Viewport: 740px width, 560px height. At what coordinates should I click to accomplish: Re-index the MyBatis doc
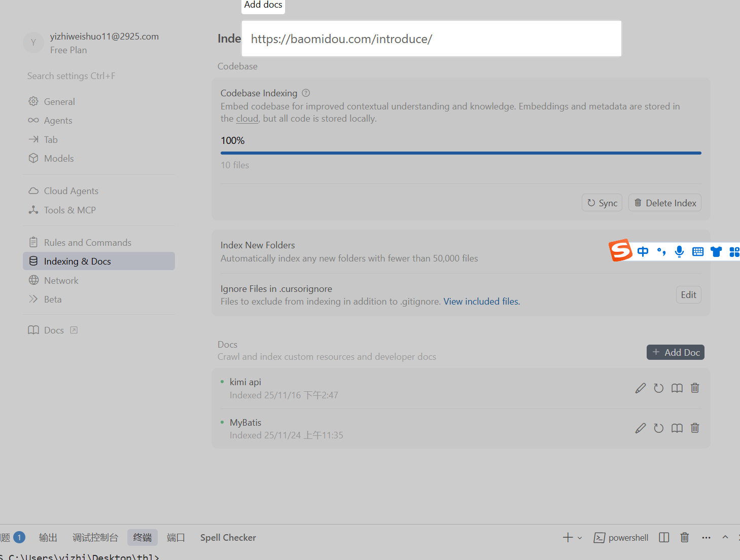[x=659, y=428]
